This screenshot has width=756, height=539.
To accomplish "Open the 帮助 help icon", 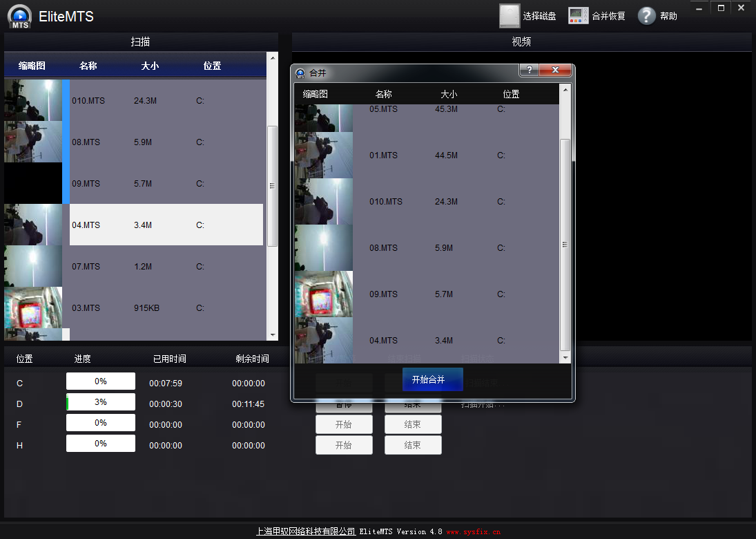I will 646,16.
